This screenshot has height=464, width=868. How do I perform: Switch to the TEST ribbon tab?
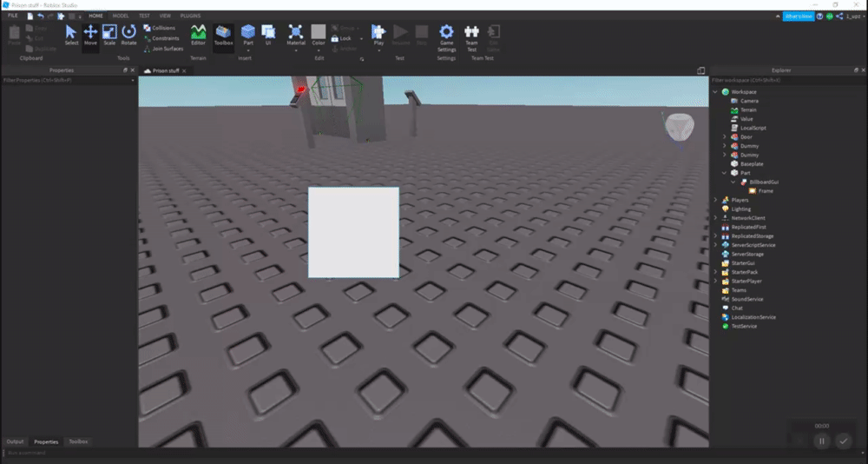[x=144, y=17]
